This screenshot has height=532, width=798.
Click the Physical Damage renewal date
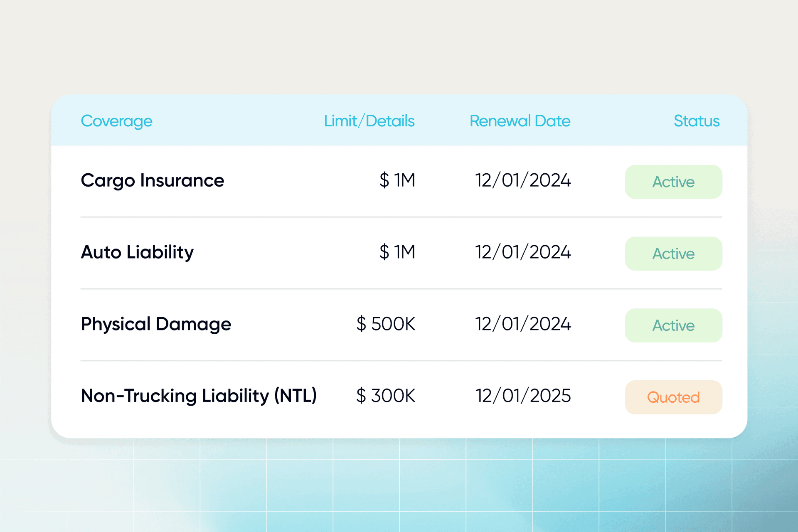(x=523, y=324)
